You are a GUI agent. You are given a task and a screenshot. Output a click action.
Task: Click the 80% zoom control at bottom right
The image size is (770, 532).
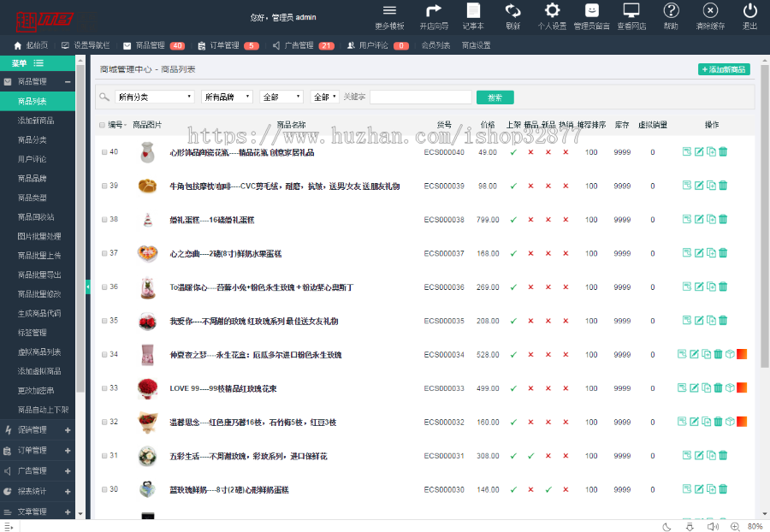(754, 526)
